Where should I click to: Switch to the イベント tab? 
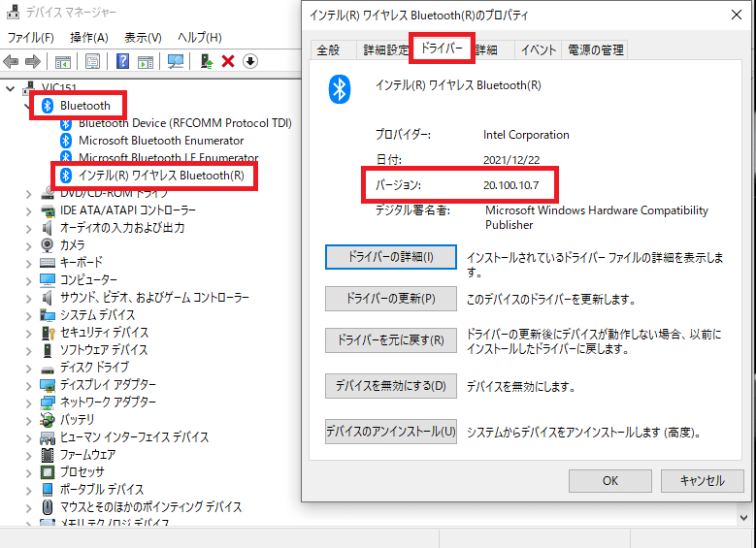[x=539, y=49]
